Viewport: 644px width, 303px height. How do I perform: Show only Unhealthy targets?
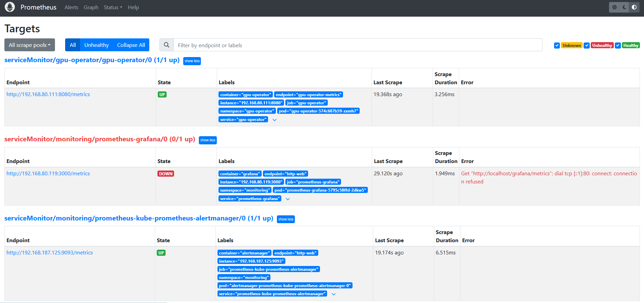(96, 45)
